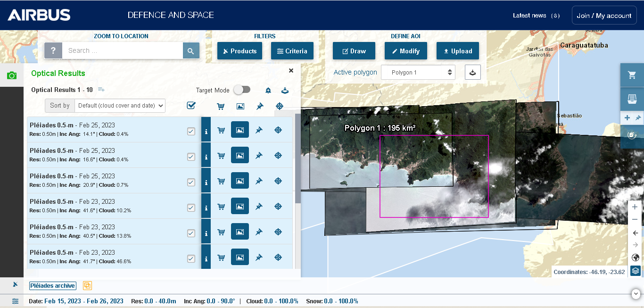Pin the Inc Ang 16.6° result
Viewport: 644px width, 308px height.
pos(259,156)
